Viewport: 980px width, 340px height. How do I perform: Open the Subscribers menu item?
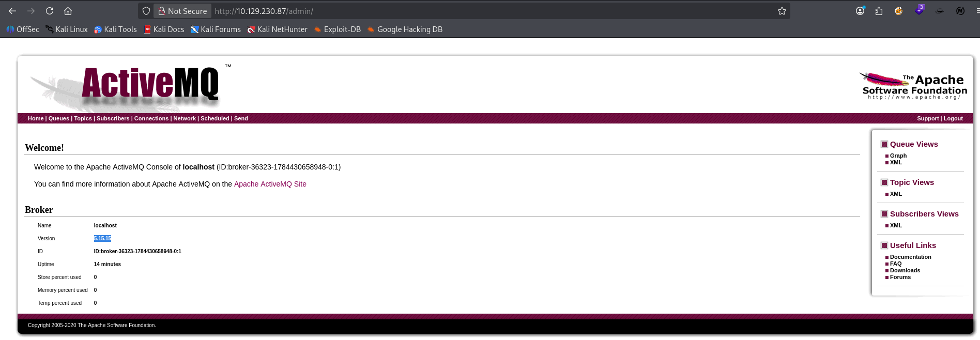(x=113, y=118)
